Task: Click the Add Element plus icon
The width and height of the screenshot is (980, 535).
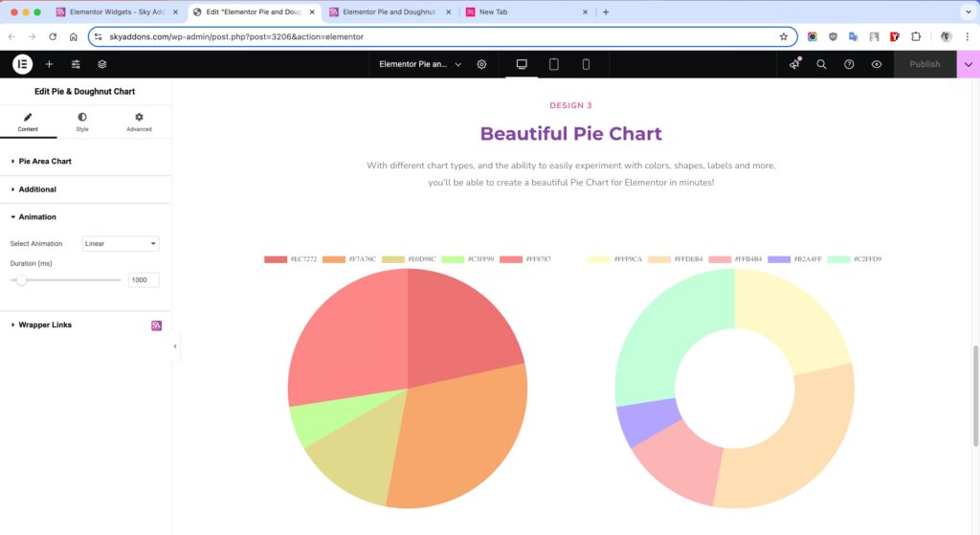Action: (49, 64)
